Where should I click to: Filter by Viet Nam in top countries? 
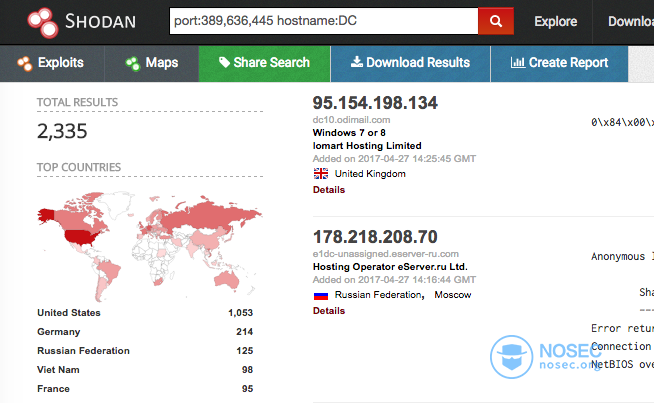click(58, 370)
